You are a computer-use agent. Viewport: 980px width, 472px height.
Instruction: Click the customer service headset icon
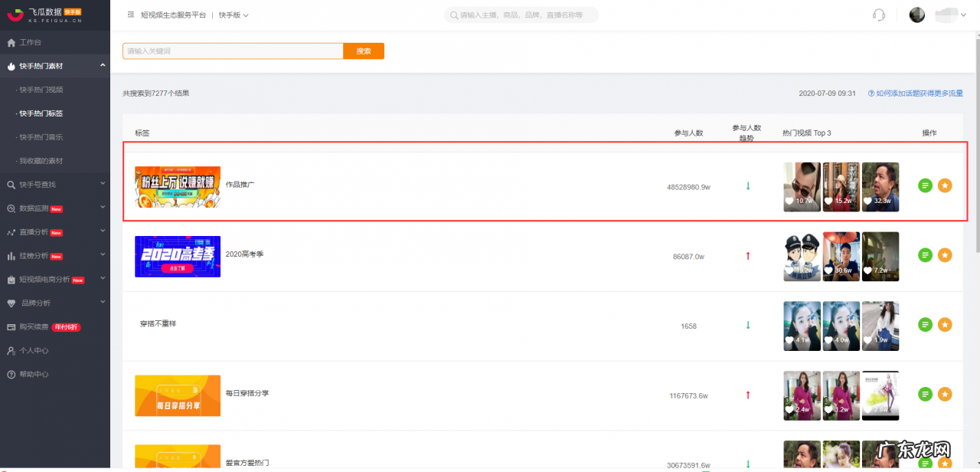(879, 15)
